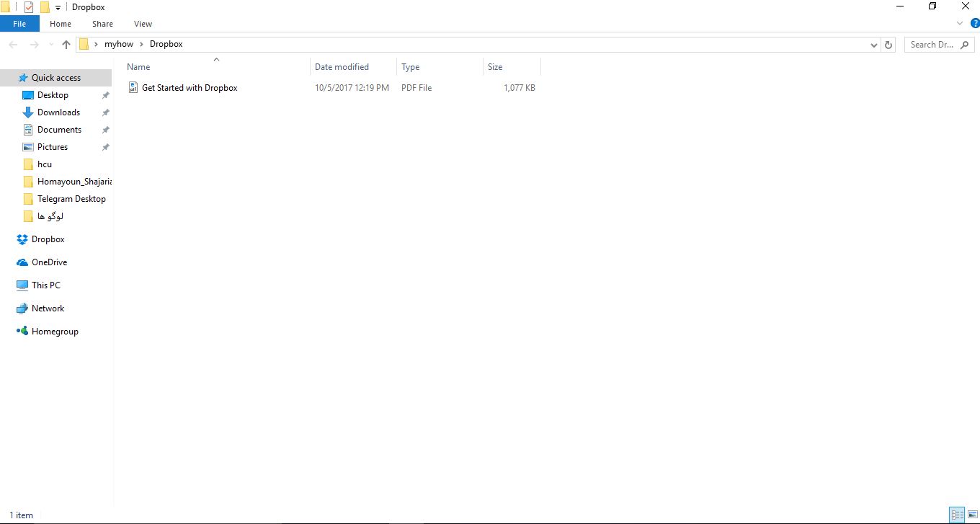Open the address bar history dropdown
Viewport: 980px width, 524px height.
coord(874,45)
